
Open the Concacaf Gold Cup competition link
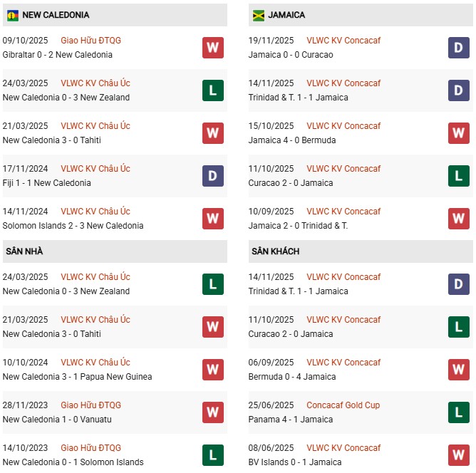click(x=343, y=405)
